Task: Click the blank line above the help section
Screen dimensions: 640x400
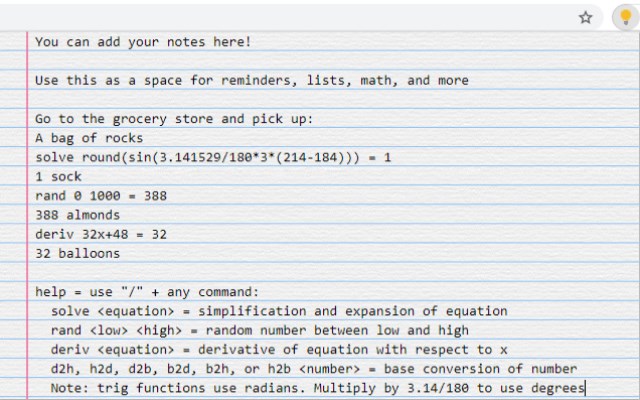Action: click(333, 273)
